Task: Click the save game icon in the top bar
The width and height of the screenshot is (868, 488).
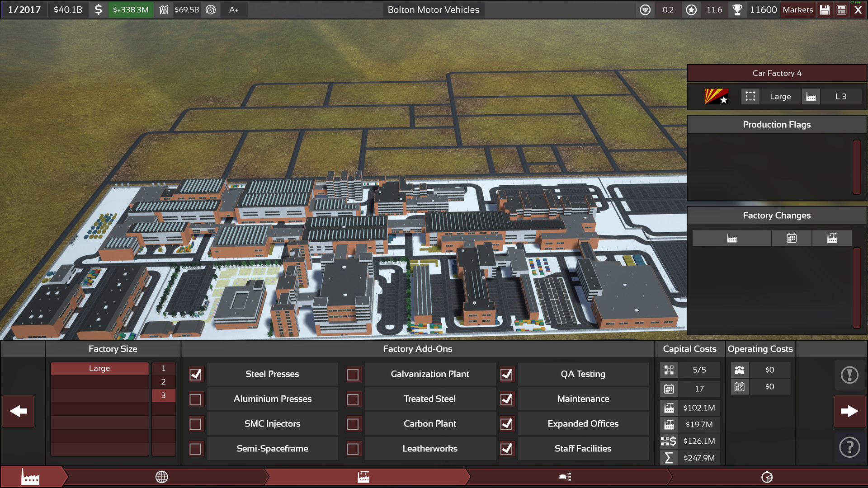Action: pos(825,9)
